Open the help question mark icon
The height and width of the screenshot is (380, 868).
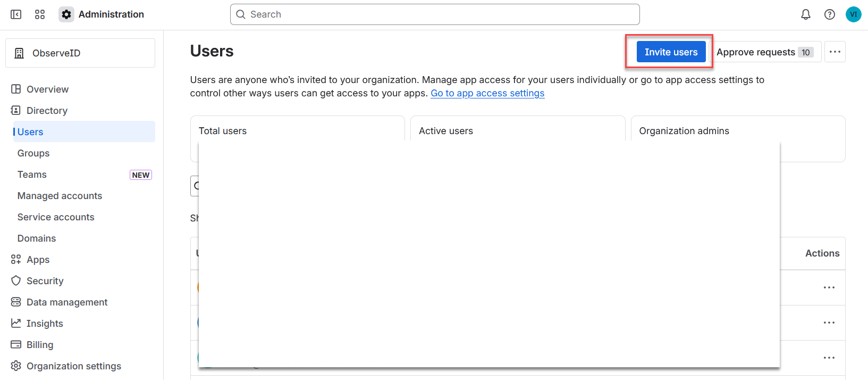pyautogui.click(x=830, y=14)
